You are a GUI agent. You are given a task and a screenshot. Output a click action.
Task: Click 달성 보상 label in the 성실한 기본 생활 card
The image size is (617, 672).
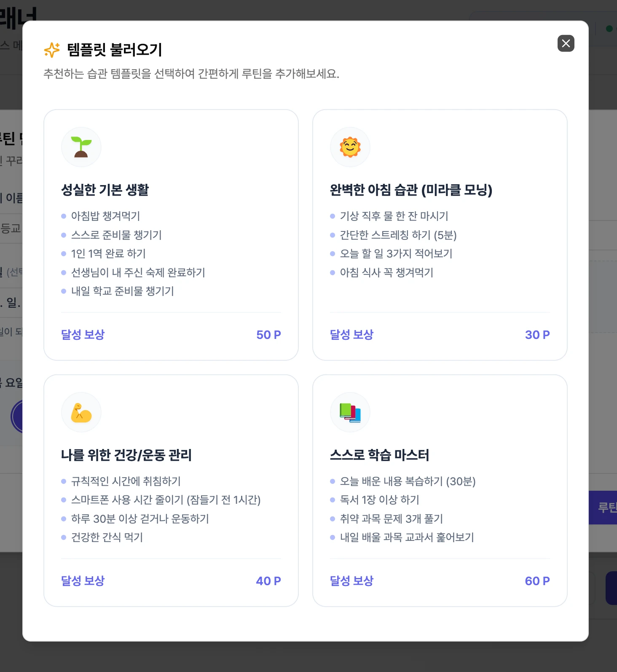83,335
